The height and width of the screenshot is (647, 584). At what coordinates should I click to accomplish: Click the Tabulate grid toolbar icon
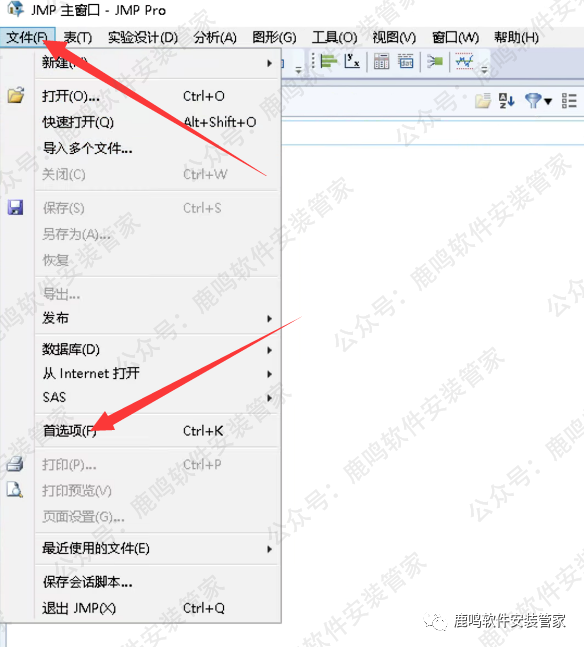click(381, 61)
